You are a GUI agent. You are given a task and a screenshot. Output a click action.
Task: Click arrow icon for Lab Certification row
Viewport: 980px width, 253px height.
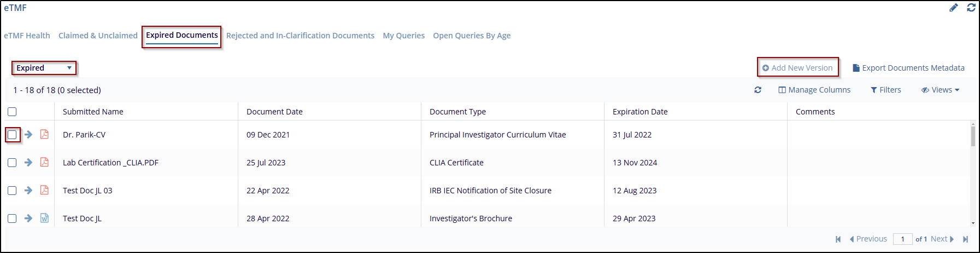(x=28, y=163)
